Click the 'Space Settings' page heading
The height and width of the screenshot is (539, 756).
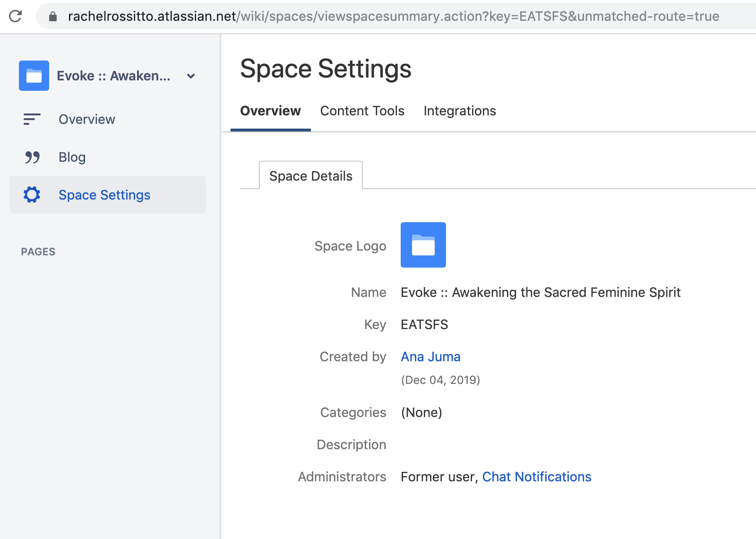pyautogui.click(x=326, y=69)
